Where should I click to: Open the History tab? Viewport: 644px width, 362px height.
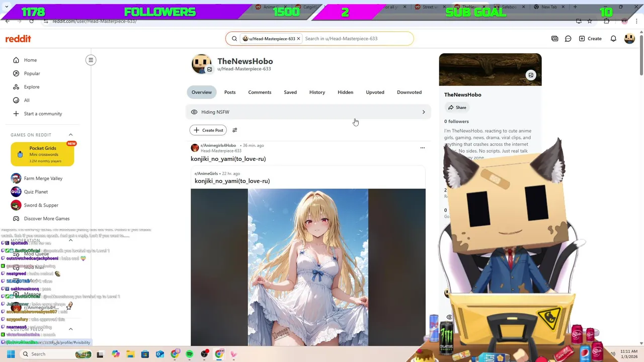(x=317, y=93)
